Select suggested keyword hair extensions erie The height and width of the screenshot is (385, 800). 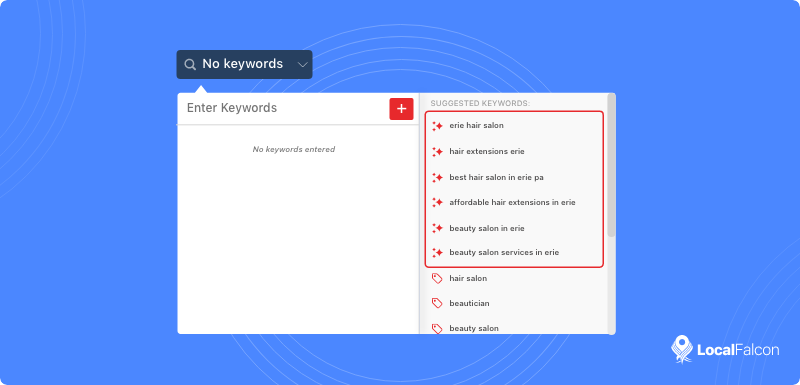tap(487, 151)
